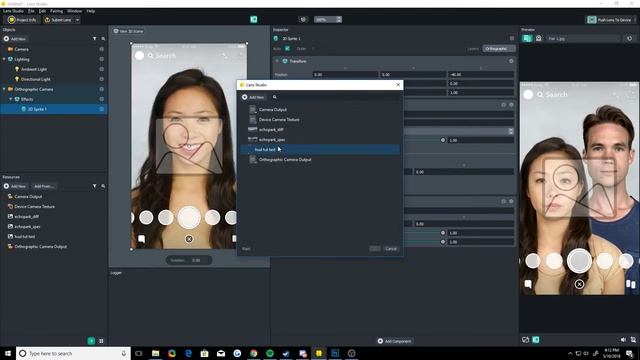Screen dimensions: 640x360
Task: Choose Device Camera Texture in dialog list
Action: coord(279,120)
